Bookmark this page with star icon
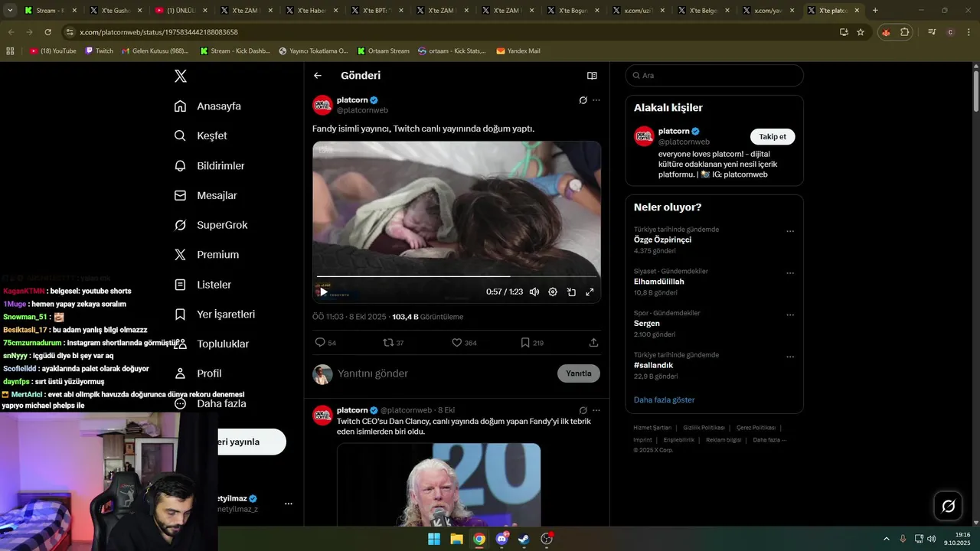Viewport: 980px width, 551px height. click(x=861, y=32)
